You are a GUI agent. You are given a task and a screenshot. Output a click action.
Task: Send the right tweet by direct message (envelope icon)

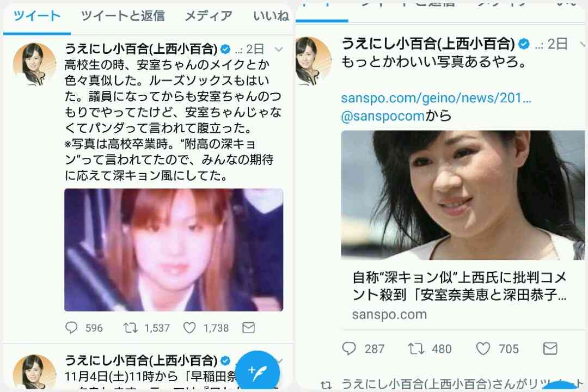click(x=550, y=349)
